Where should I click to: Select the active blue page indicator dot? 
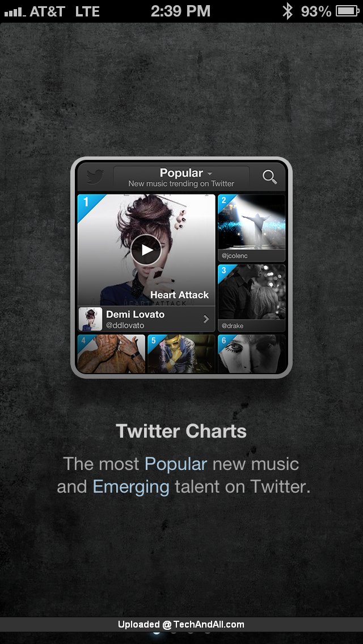[156, 633]
